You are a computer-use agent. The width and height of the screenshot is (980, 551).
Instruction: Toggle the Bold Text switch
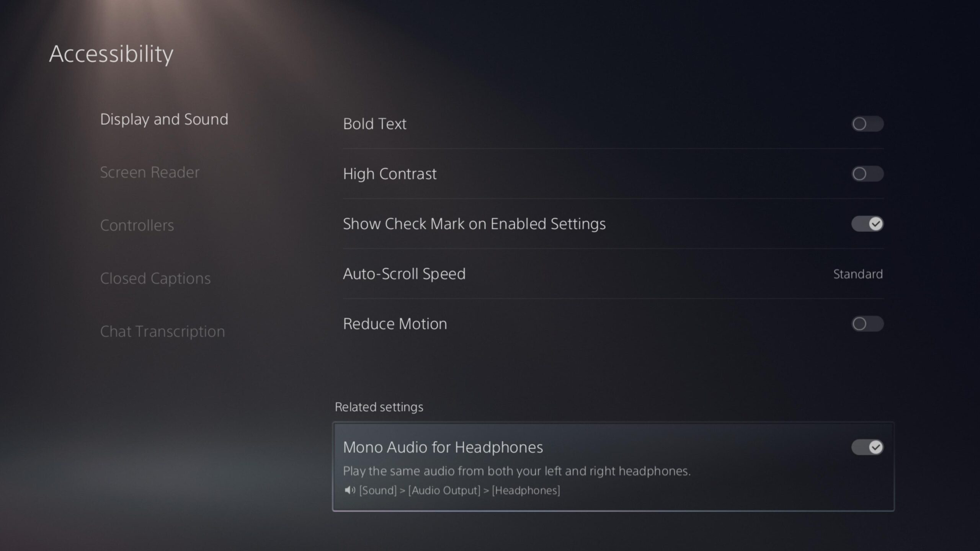click(x=867, y=124)
